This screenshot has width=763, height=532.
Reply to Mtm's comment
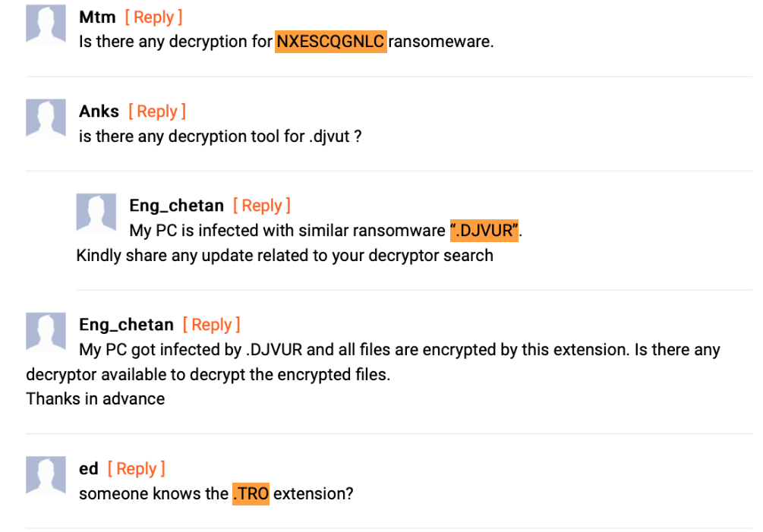(153, 17)
